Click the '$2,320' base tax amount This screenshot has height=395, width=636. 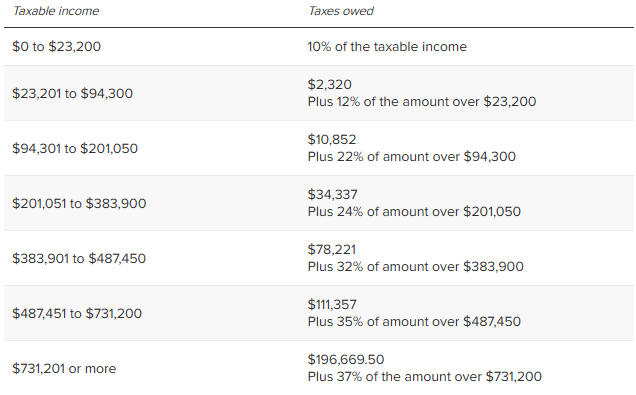pos(329,84)
